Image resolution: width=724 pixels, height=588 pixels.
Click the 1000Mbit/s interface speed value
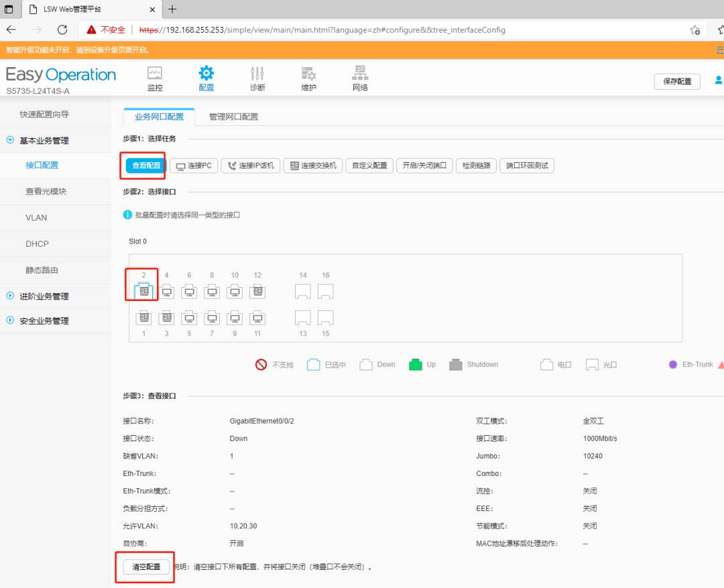coord(600,438)
